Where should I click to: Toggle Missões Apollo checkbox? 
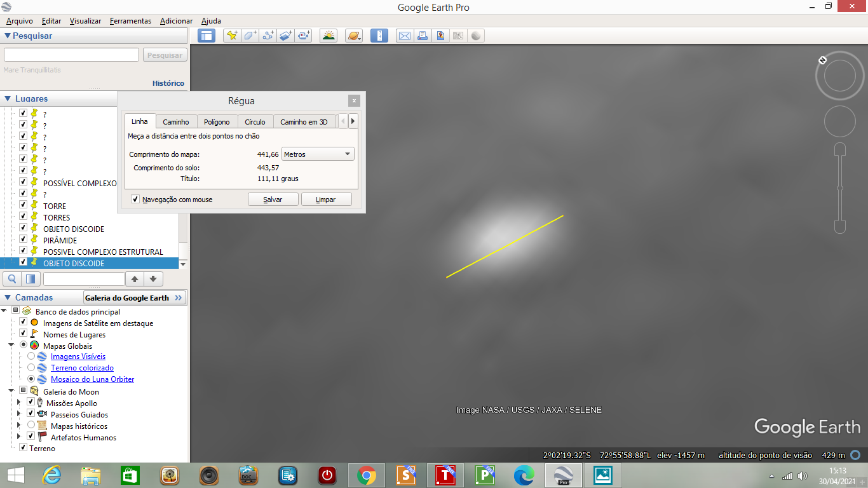31,402
